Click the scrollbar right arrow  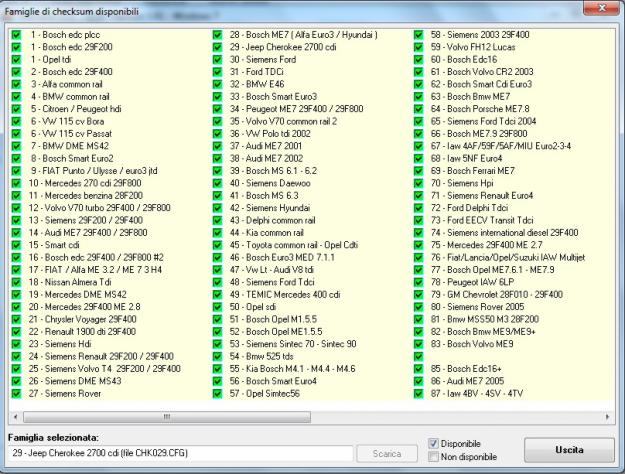point(607,417)
